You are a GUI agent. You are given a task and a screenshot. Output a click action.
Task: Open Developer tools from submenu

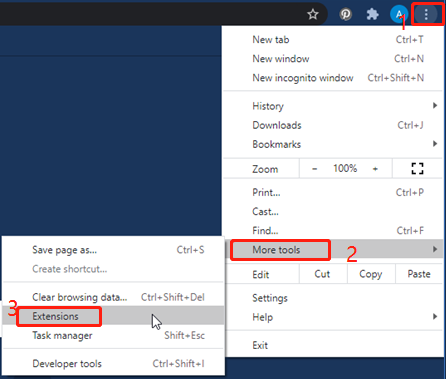point(113,363)
